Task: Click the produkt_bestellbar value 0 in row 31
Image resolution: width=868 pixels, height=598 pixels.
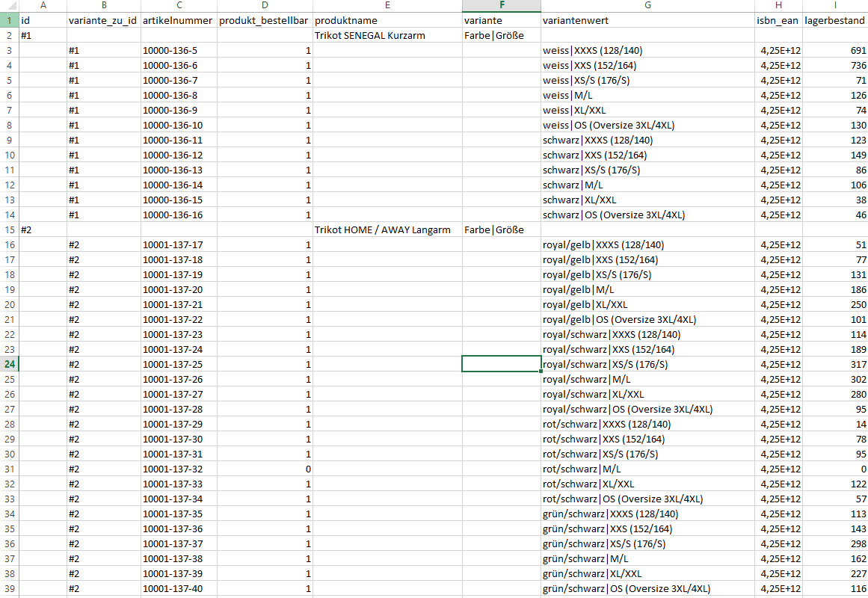Action: [x=265, y=469]
